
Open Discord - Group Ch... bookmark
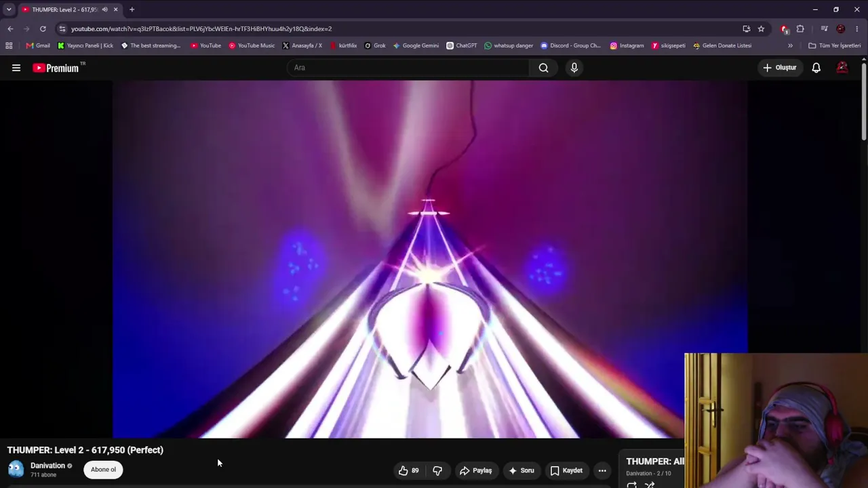[x=571, y=45]
